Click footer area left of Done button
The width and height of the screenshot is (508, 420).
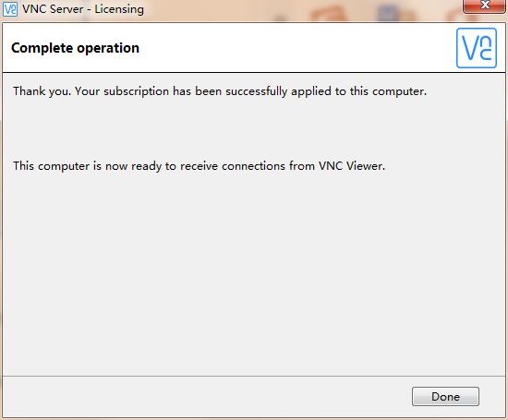pyautogui.click(x=207, y=396)
